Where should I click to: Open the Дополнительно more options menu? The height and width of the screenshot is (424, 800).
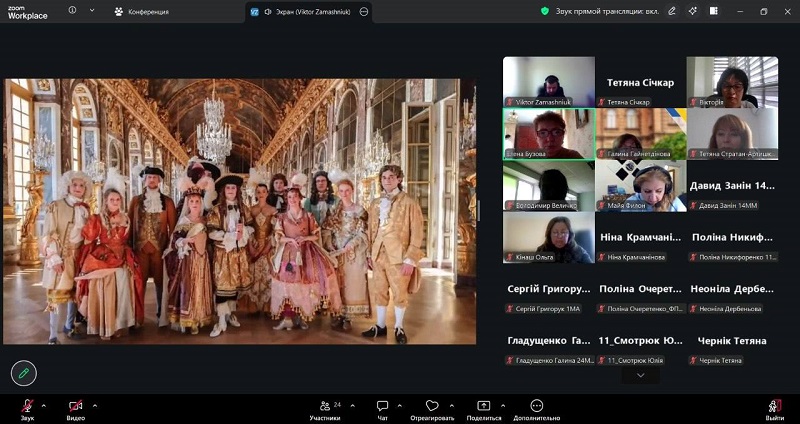(537, 406)
